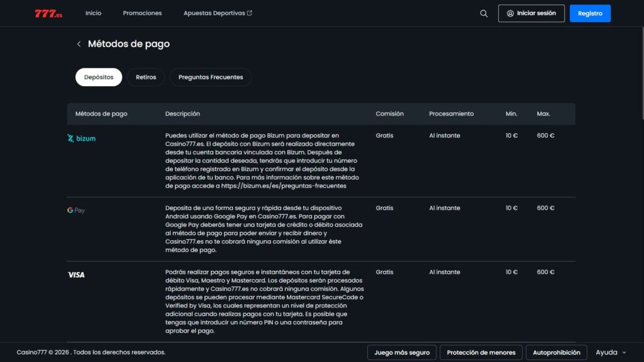Click the Juego más seguro button
Screen dimensions: 644x362
[402, 353]
